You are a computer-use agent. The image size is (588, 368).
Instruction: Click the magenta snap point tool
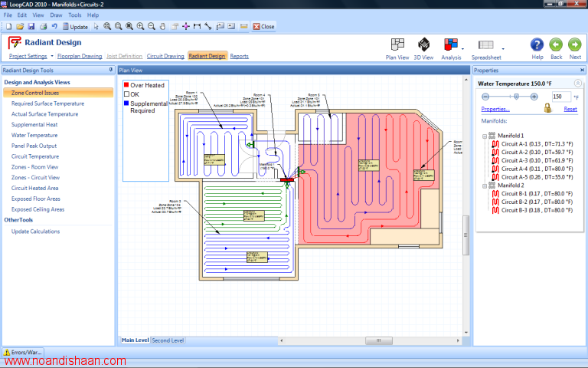[x=186, y=26]
